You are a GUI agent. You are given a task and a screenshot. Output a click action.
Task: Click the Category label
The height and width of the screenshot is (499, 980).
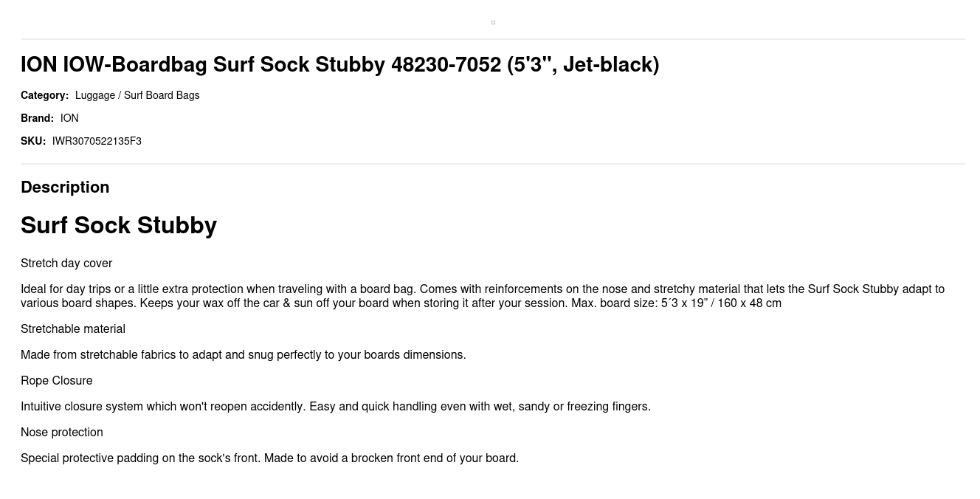click(x=44, y=95)
